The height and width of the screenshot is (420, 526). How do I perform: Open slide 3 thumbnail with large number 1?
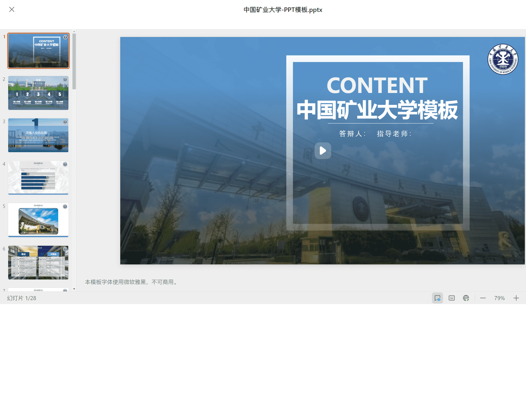tap(38, 135)
